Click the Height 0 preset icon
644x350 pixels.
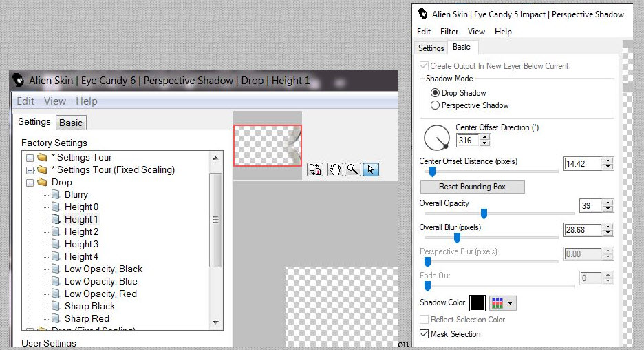click(56, 207)
